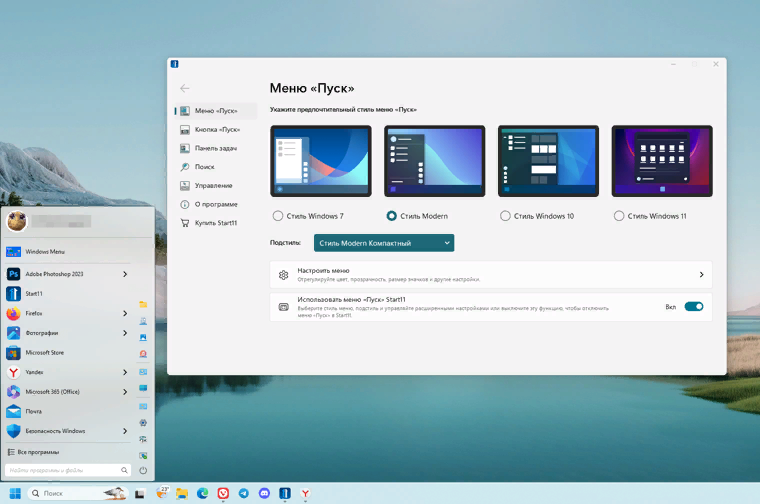Open the Поиск sidebar section
Image resolution: width=760 pixels, height=504 pixels.
(x=216, y=167)
